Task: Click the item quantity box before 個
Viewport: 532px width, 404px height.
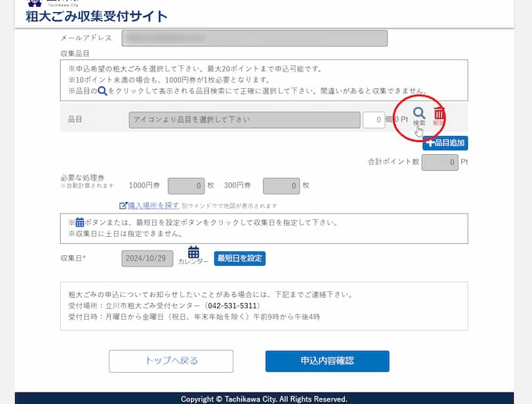Action: 372,120
